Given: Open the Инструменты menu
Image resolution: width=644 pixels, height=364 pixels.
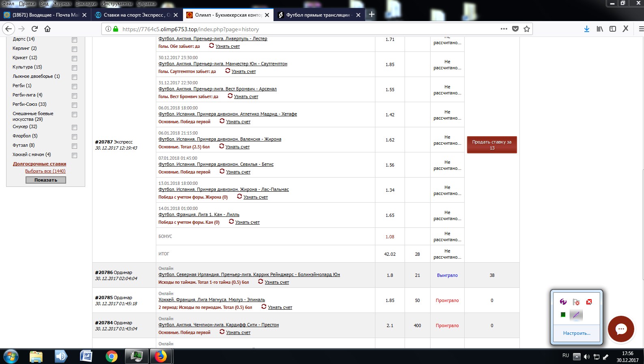Looking at the screenshot, I should point(117,3).
